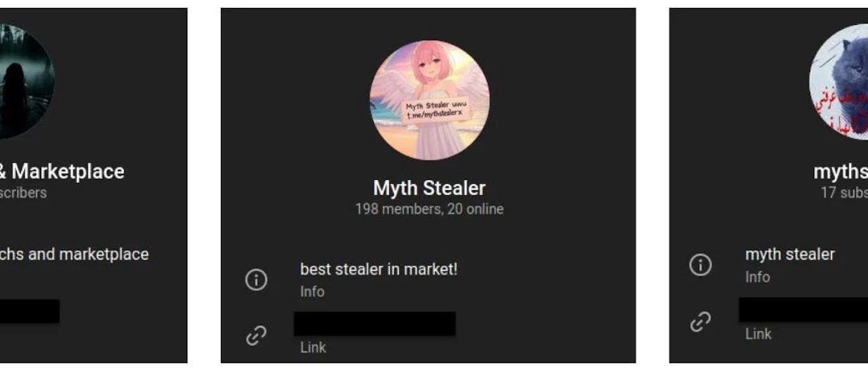Click the 198 members, 20 online text
This screenshot has height=371, width=868.
(429, 210)
